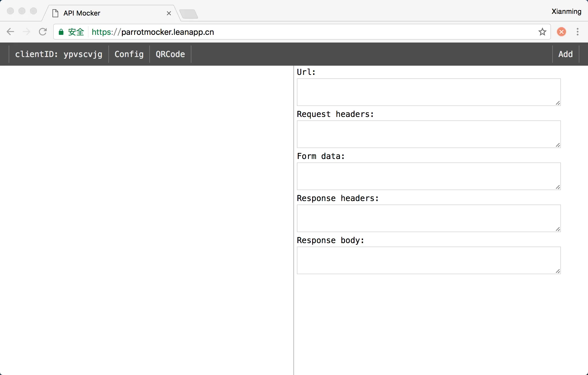Click the browser back arrow
The image size is (588, 375).
coord(10,32)
